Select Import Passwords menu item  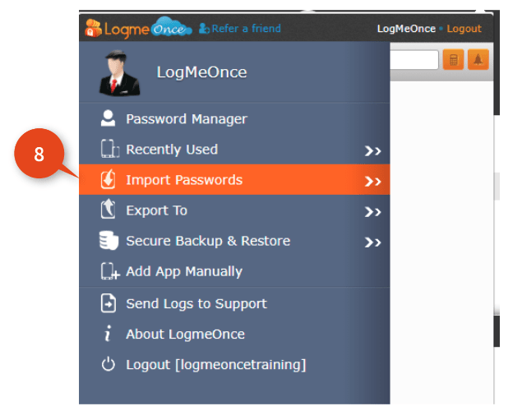click(234, 180)
